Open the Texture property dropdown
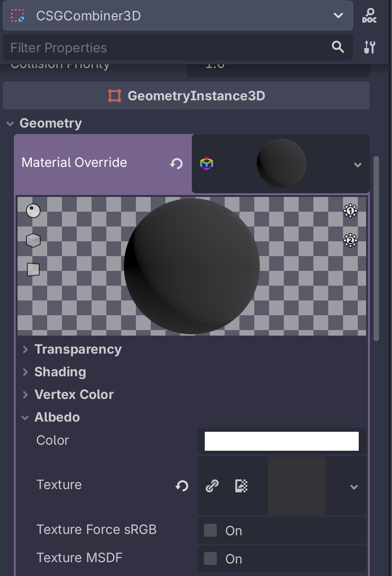 coord(354,486)
